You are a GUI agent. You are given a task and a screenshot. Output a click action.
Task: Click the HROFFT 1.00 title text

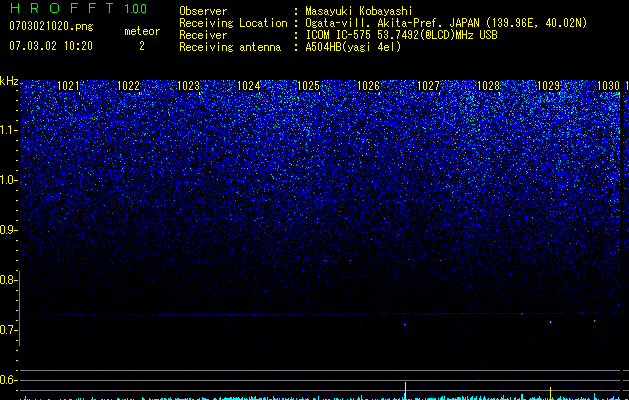click(x=78, y=8)
